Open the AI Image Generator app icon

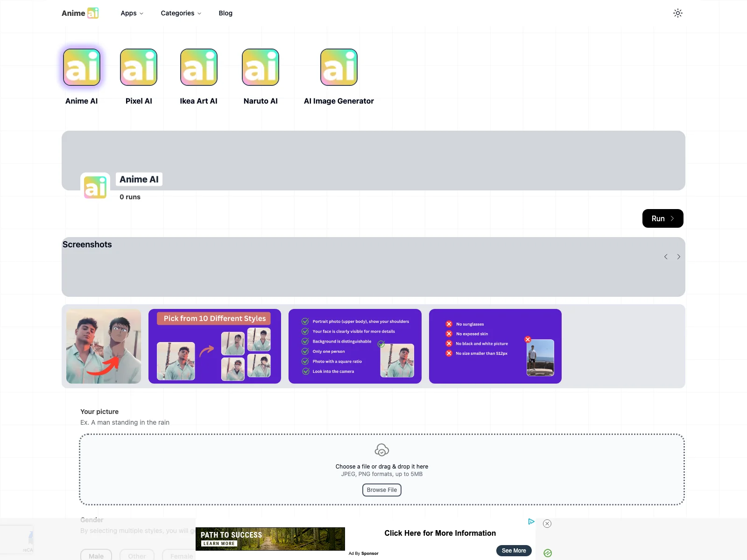(339, 67)
